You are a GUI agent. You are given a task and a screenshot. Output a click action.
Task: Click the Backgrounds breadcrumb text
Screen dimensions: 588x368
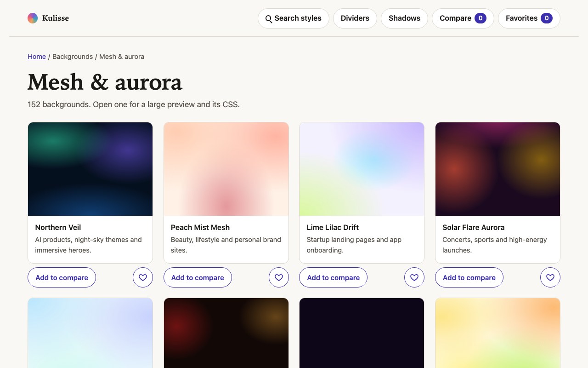(x=73, y=57)
